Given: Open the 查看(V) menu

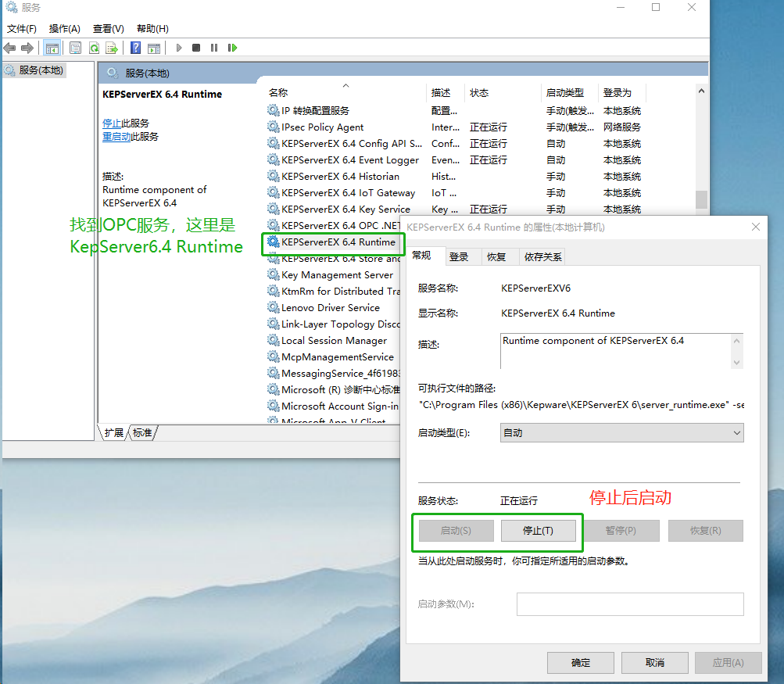Looking at the screenshot, I should (x=109, y=28).
